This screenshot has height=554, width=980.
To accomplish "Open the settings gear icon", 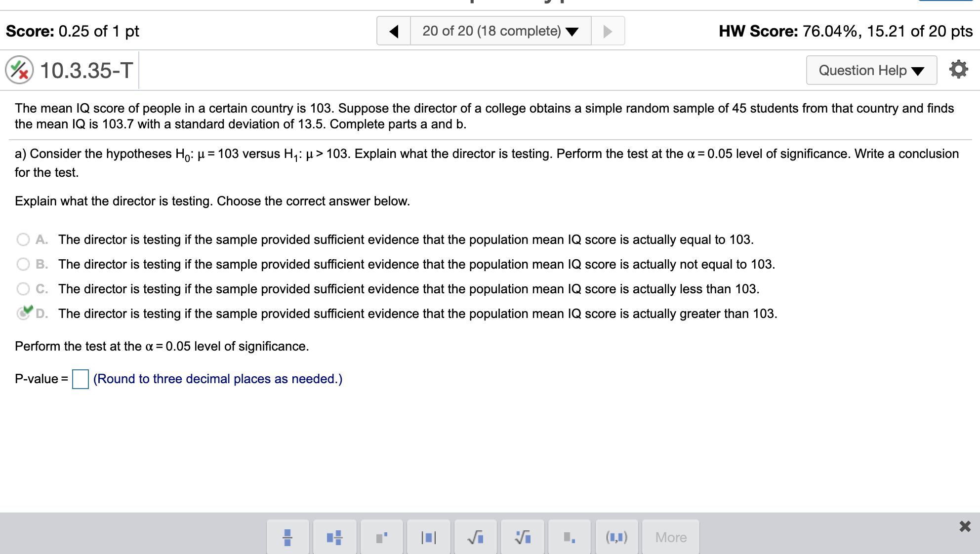I will (x=959, y=69).
